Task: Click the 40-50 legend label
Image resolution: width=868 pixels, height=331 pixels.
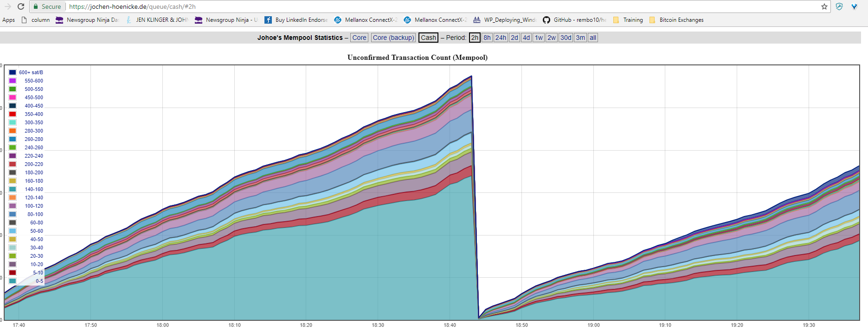Action: [x=37, y=239]
